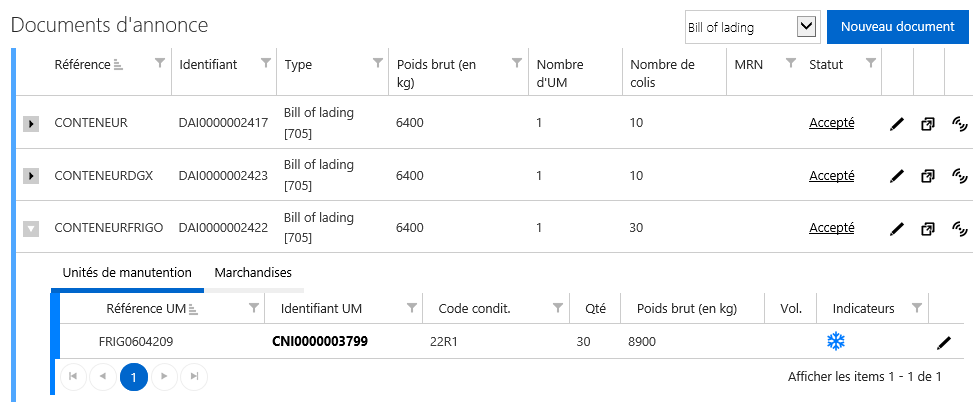This screenshot has width=973, height=402.
Task: Open the filter for the Indicateurs column
Action: click(917, 308)
